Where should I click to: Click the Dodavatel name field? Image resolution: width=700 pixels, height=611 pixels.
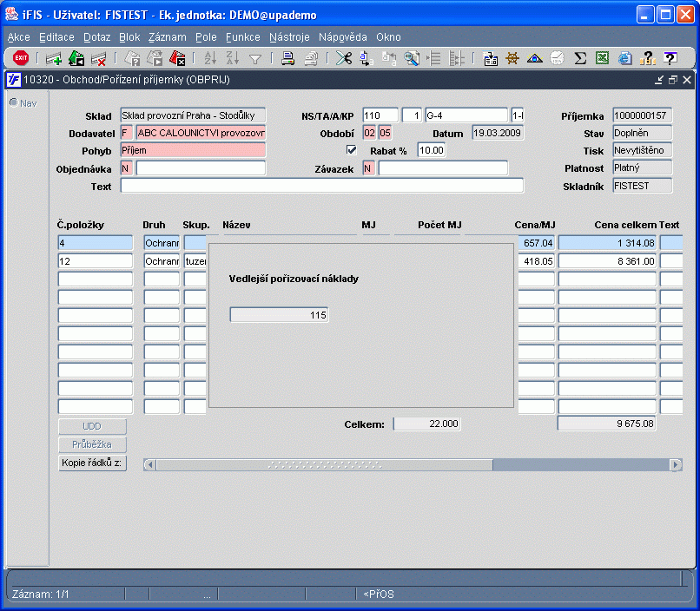(201, 133)
